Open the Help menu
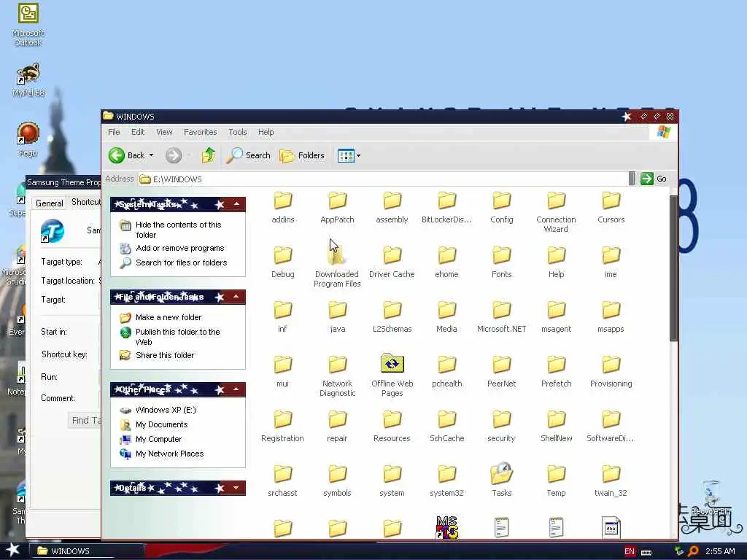 pyautogui.click(x=266, y=132)
